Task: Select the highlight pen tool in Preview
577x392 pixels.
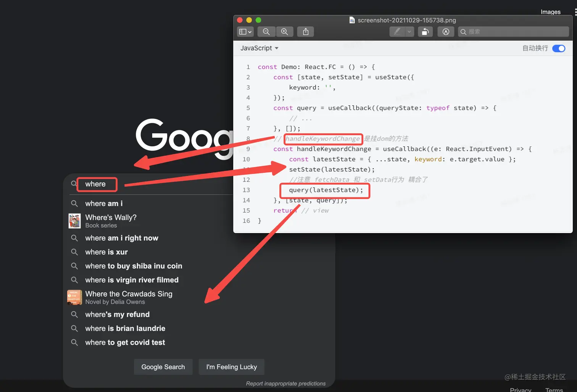Action: 397,32
